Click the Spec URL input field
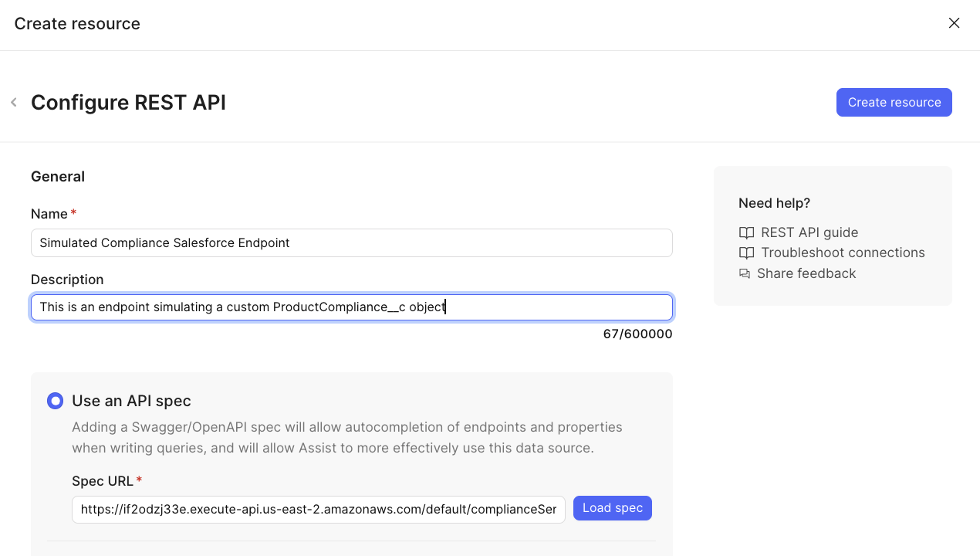This screenshot has width=980, height=556. [x=318, y=510]
